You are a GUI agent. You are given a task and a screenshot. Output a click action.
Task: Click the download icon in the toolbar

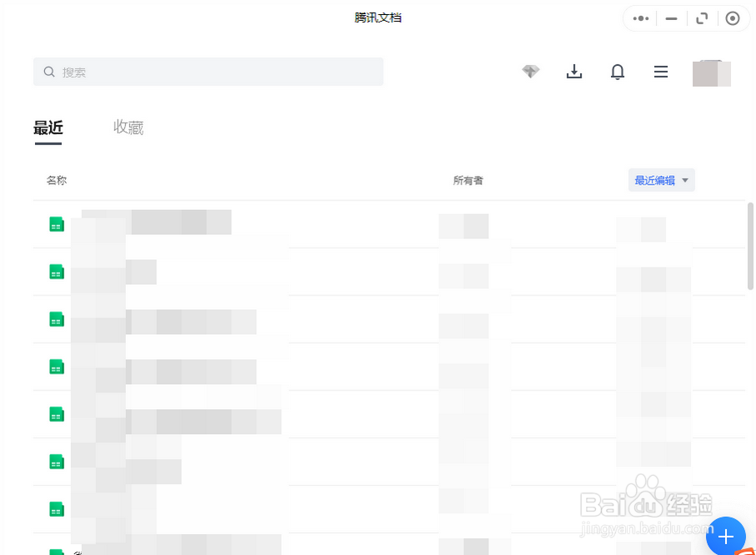click(x=574, y=72)
